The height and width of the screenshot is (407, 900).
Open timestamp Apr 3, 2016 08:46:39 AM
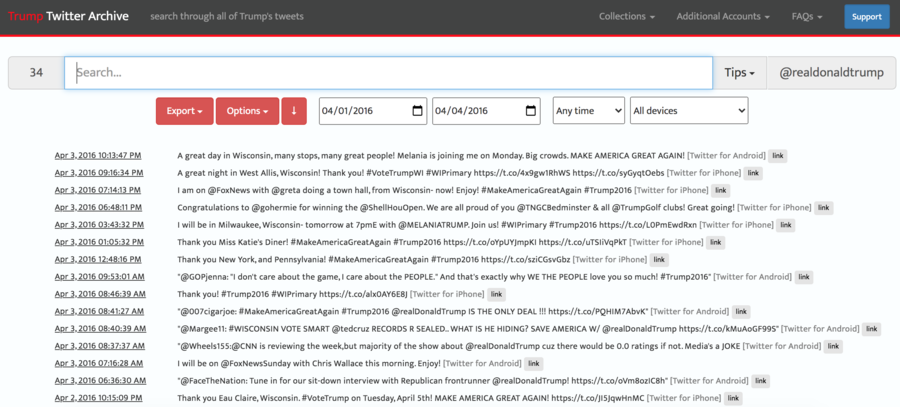[x=100, y=294]
